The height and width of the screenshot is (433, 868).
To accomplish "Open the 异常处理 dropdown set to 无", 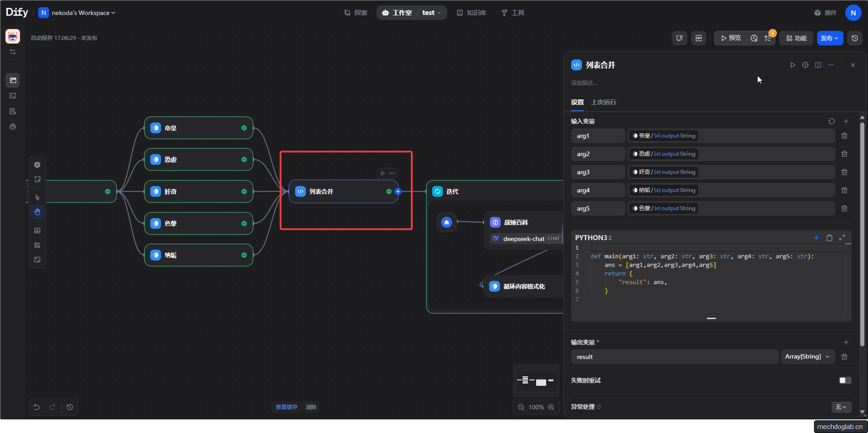I will point(841,407).
